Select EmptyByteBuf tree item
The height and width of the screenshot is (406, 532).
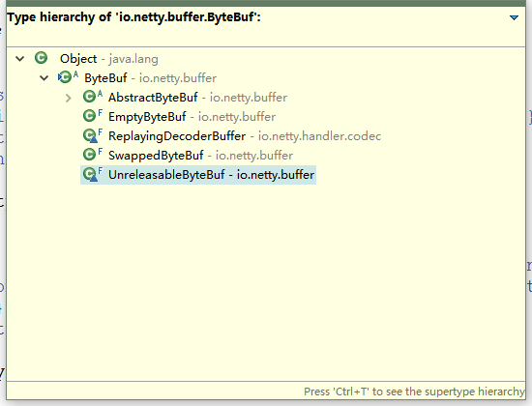pyautogui.click(x=192, y=117)
